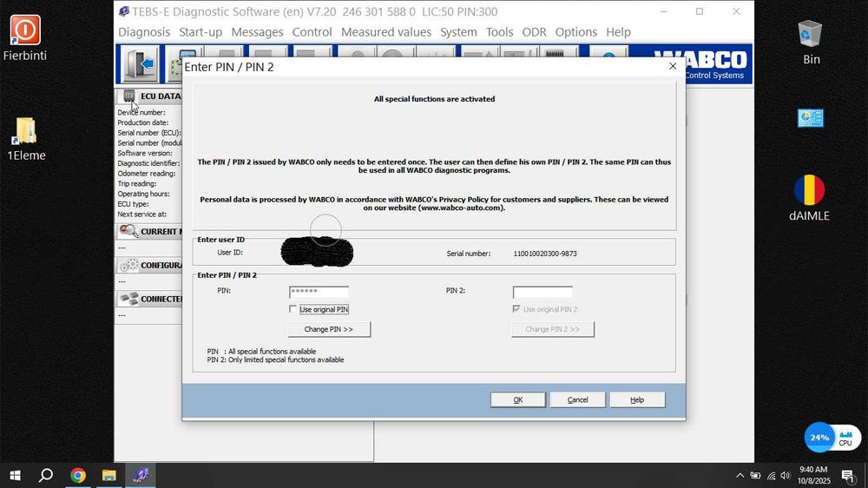Click the 'Odometer reading:' label
Viewport: 868px width, 488px height.
(146, 174)
